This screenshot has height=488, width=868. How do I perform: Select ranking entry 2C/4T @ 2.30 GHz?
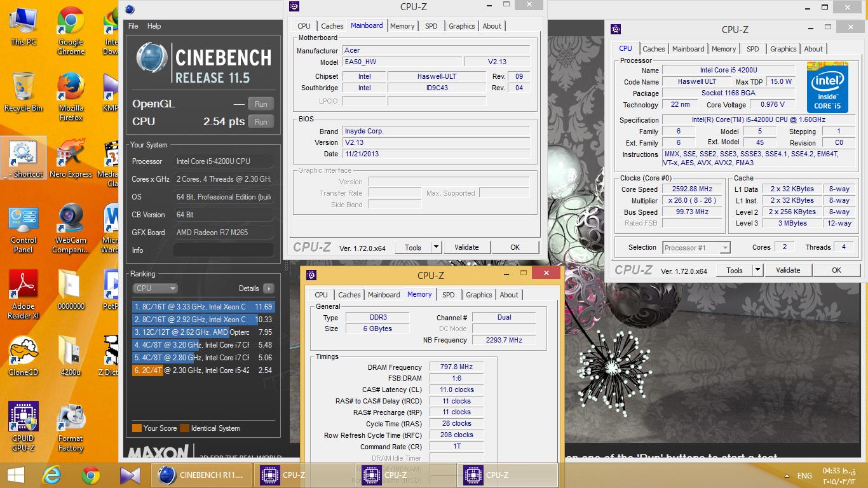[x=203, y=370]
